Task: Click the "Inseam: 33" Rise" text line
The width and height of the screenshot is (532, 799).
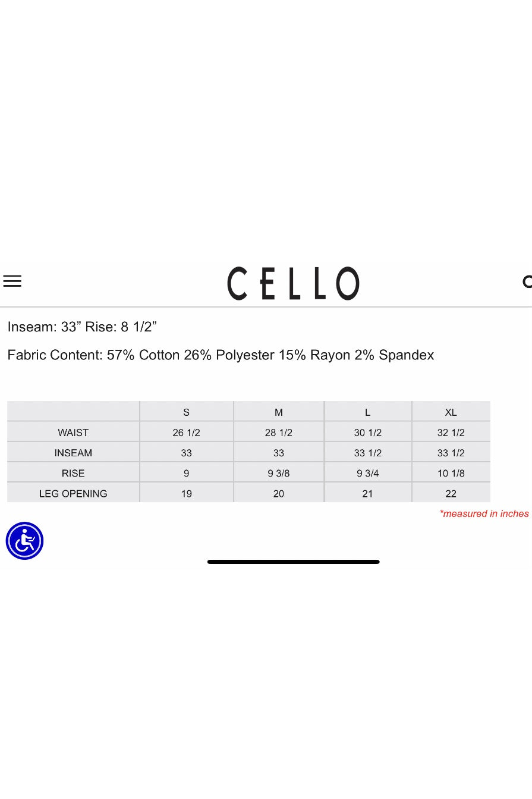Action: (82, 327)
